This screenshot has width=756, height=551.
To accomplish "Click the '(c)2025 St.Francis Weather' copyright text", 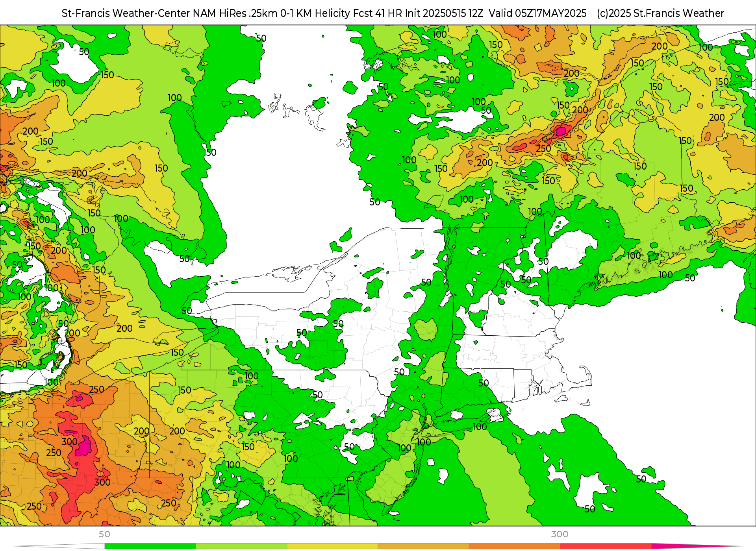I will pos(660,13).
